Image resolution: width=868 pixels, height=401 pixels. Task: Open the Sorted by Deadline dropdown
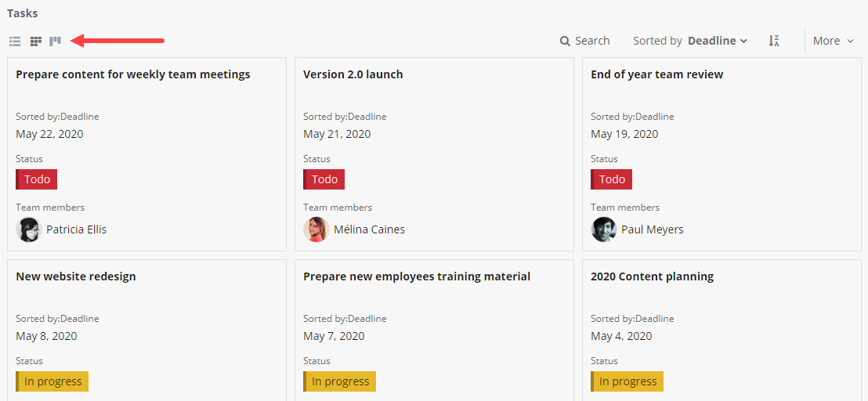click(x=689, y=41)
